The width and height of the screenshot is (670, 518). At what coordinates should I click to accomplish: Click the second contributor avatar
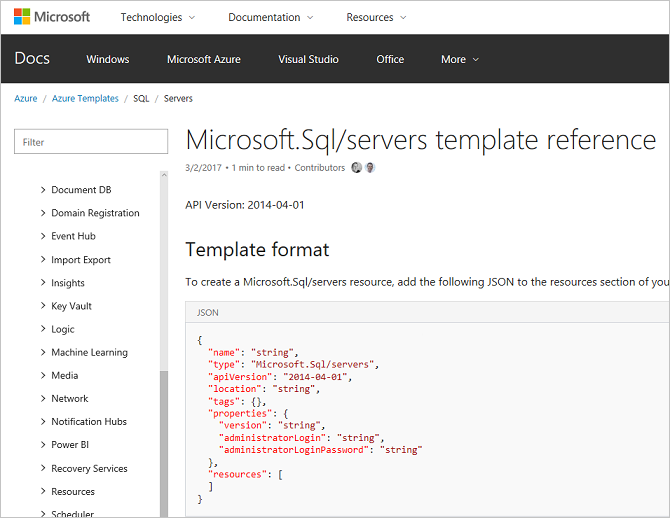[370, 168]
